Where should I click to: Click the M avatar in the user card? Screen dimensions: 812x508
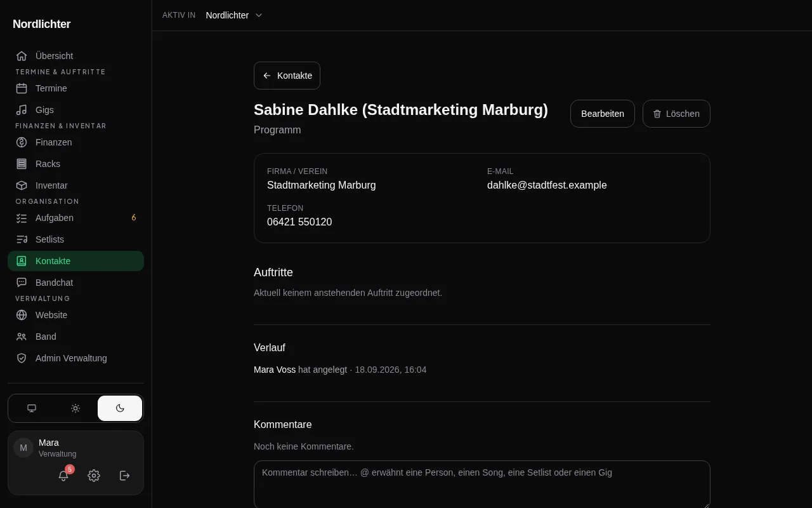point(23,448)
